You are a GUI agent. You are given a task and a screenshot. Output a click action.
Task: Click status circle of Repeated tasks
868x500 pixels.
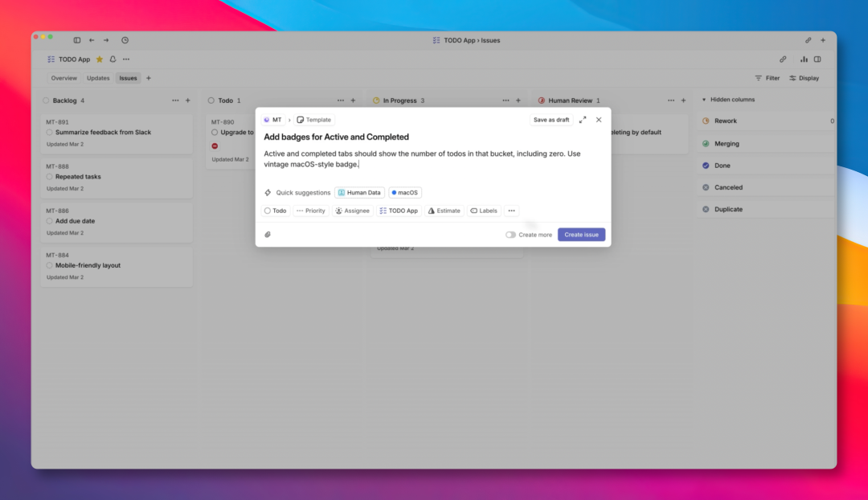(x=49, y=177)
